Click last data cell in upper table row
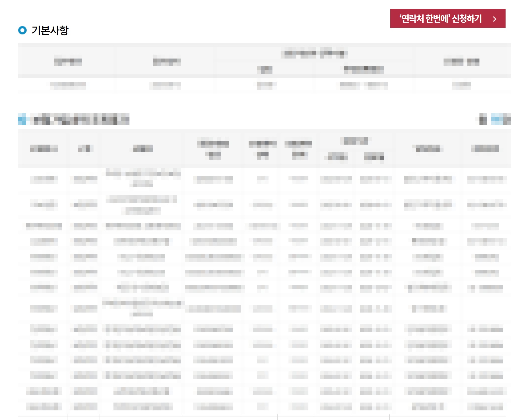This screenshot has width=525, height=420. pos(461,85)
